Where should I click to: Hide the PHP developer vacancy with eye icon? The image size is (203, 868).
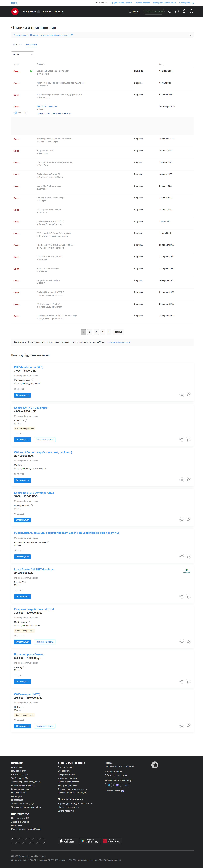(182, 395)
